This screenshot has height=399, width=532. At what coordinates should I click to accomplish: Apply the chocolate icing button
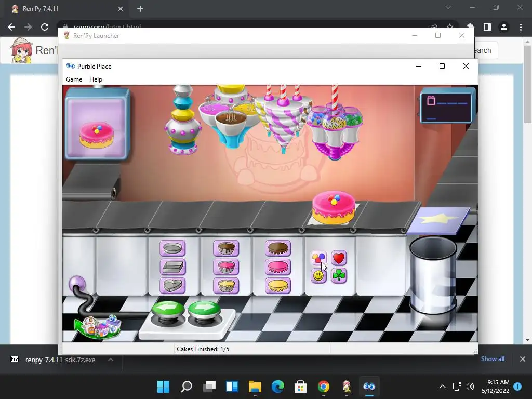coord(278,248)
